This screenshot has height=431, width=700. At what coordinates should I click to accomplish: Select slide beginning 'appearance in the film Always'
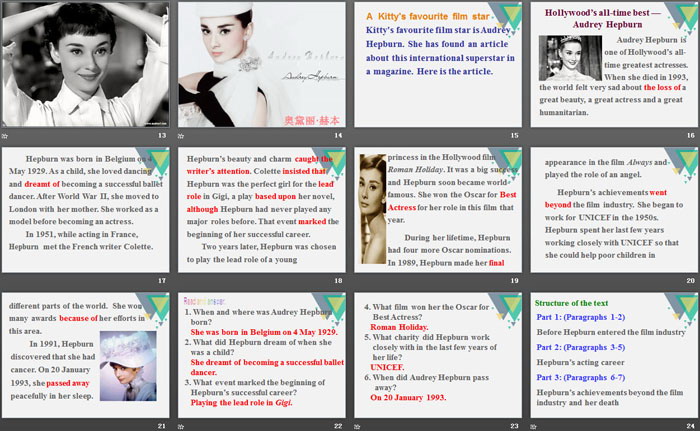tap(614, 210)
